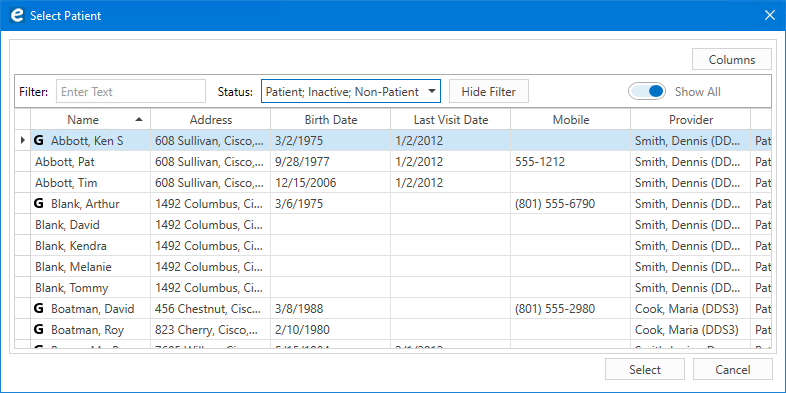786x393 pixels.
Task: Click the Select button
Action: (645, 369)
